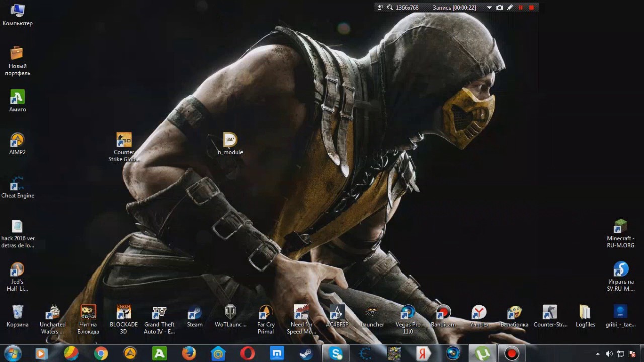The width and height of the screenshot is (644, 362).
Task: Open the media player taskbar icon
Action: coord(41,354)
